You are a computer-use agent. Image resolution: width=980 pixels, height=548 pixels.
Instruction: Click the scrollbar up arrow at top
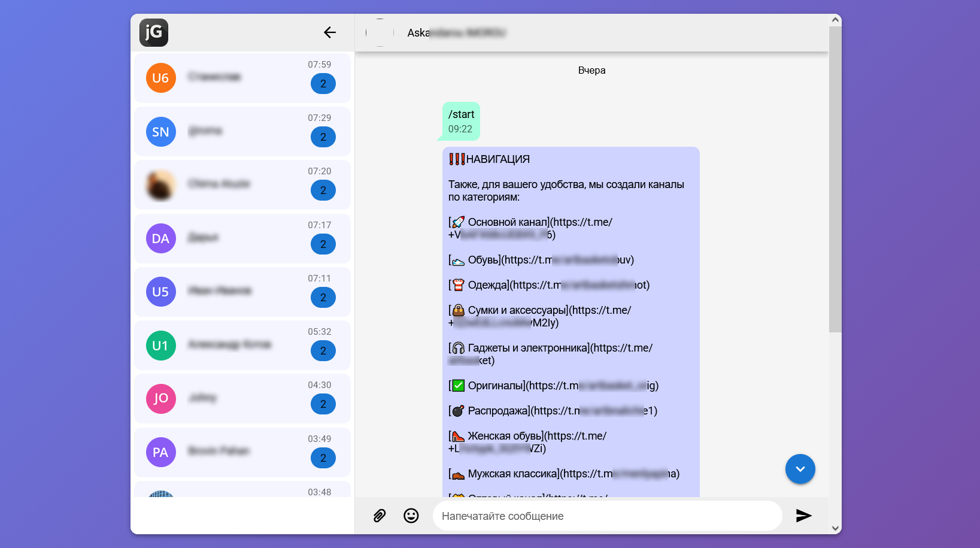tap(835, 20)
